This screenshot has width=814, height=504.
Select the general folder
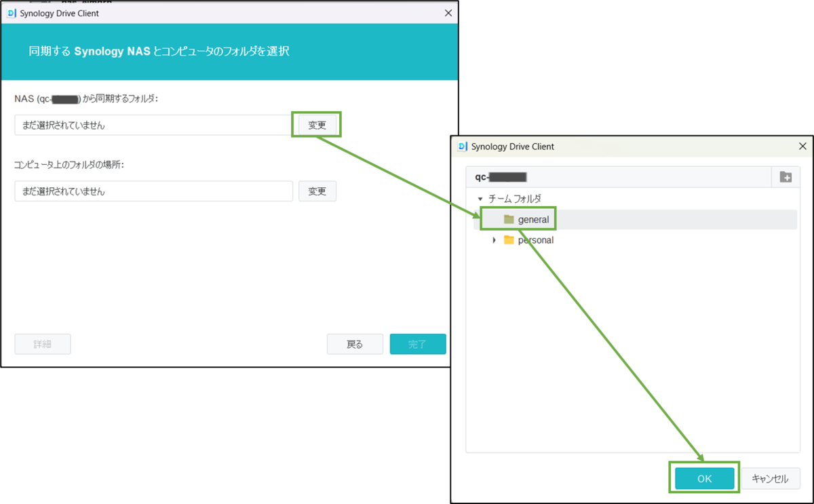point(635,220)
